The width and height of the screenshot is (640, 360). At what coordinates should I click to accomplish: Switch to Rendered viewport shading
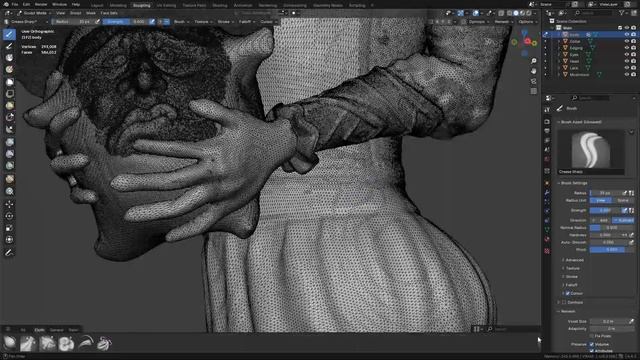[x=529, y=13]
